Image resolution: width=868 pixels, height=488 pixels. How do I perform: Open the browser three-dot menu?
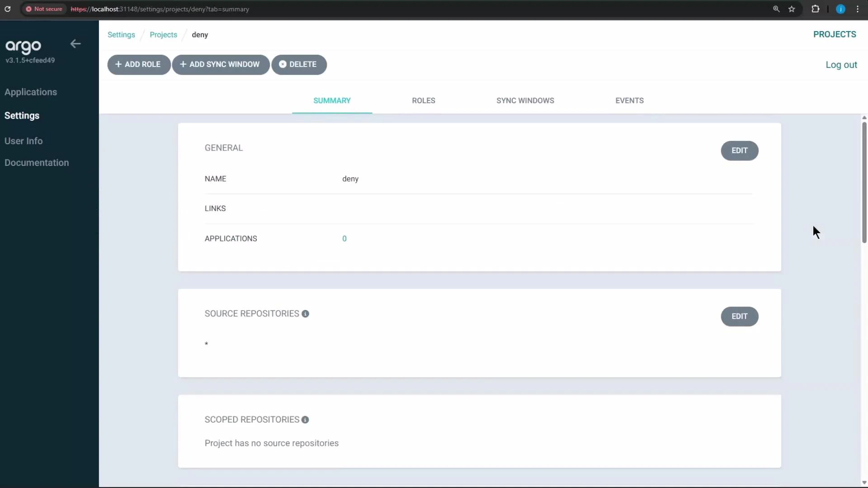858,9
